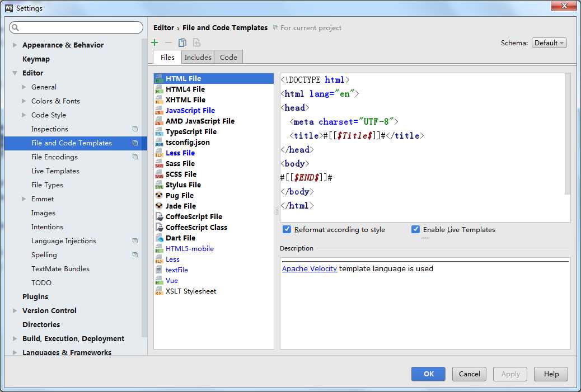581x392 pixels.
Task: Click the minus Remove Template icon
Action: pyautogui.click(x=168, y=42)
